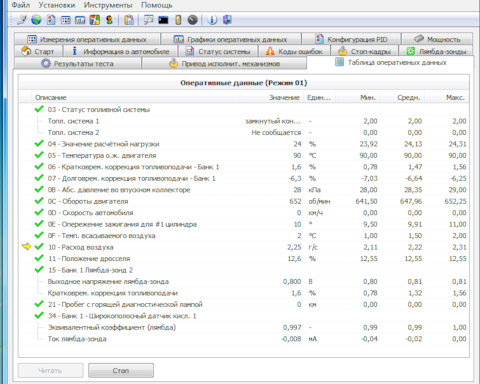Select Выходное напряжение лямбда-зонда row
The image size is (480, 384).
tap(244, 281)
